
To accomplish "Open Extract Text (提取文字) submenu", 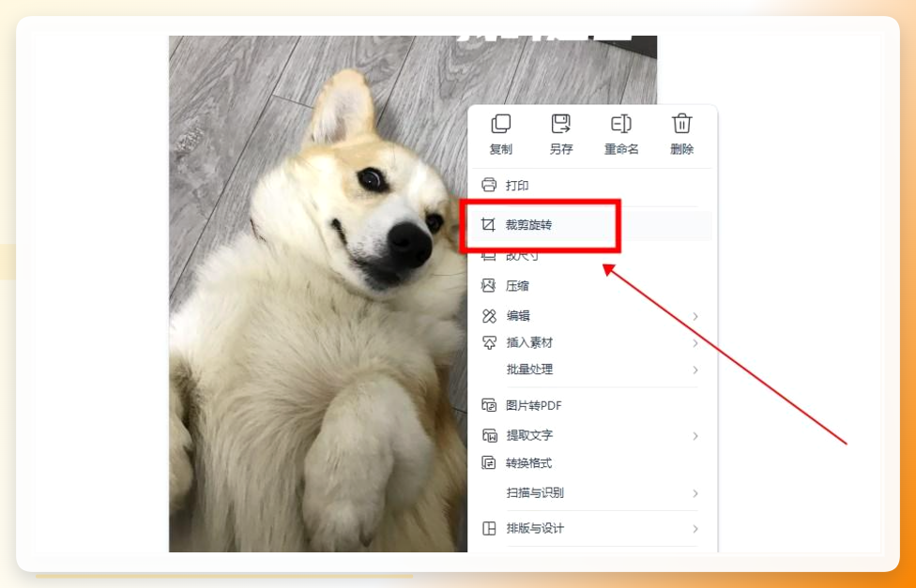I will [592, 435].
